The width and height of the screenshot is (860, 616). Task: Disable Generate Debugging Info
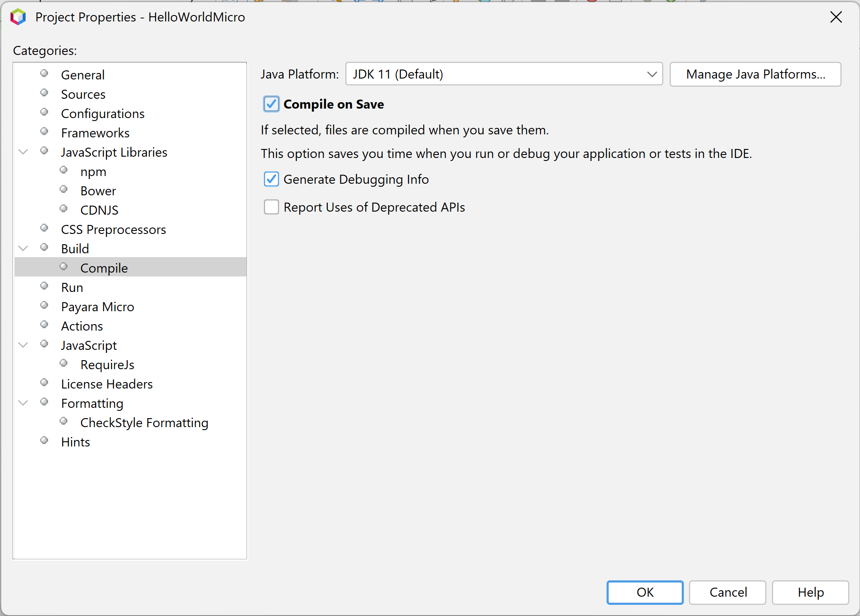tap(271, 179)
